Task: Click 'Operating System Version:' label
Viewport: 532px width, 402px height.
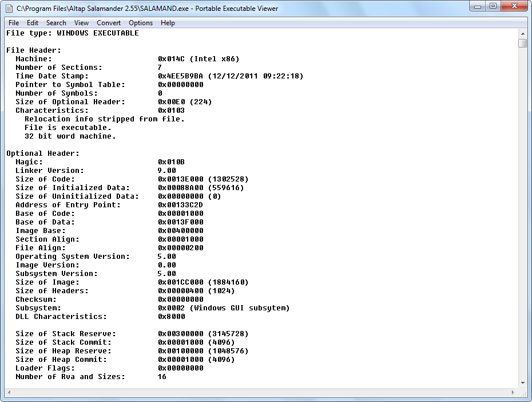Action: [x=73, y=257]
